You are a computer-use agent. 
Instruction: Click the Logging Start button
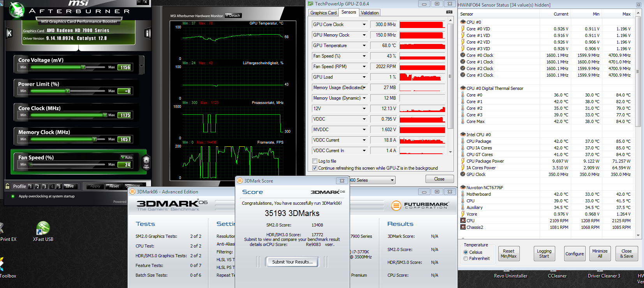coord(544,254)
